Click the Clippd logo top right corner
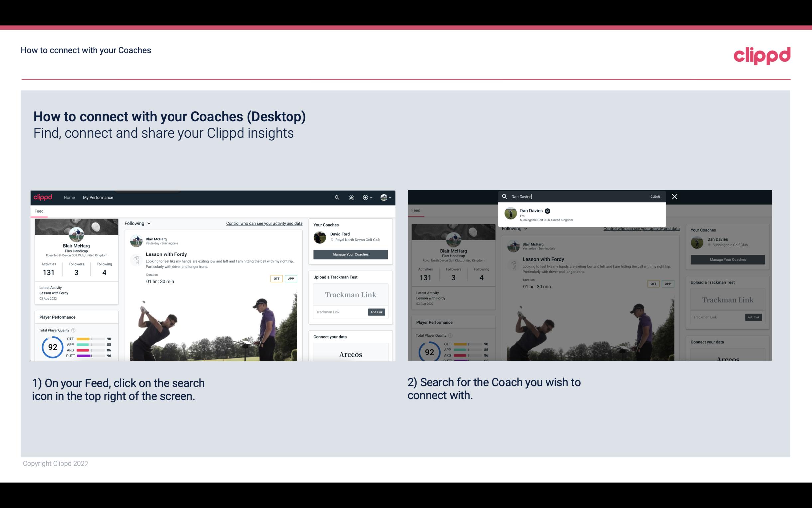 coord(762,55)
